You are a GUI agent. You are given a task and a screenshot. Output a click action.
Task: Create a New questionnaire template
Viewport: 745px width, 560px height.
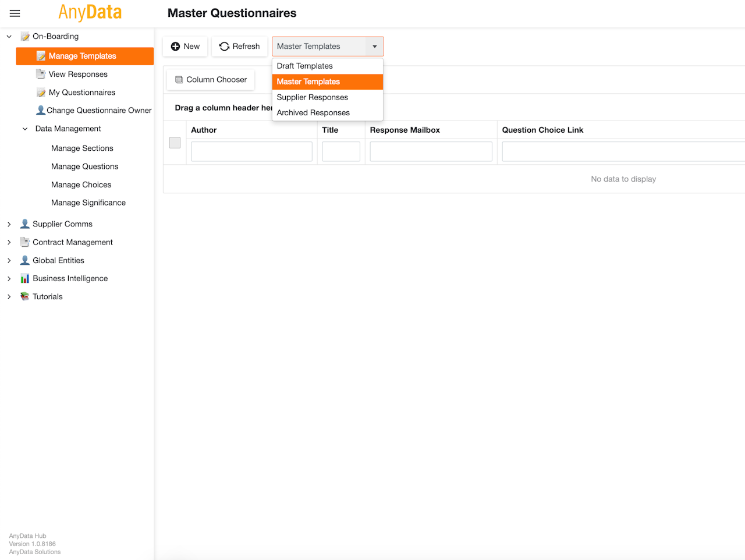(185, 47)
